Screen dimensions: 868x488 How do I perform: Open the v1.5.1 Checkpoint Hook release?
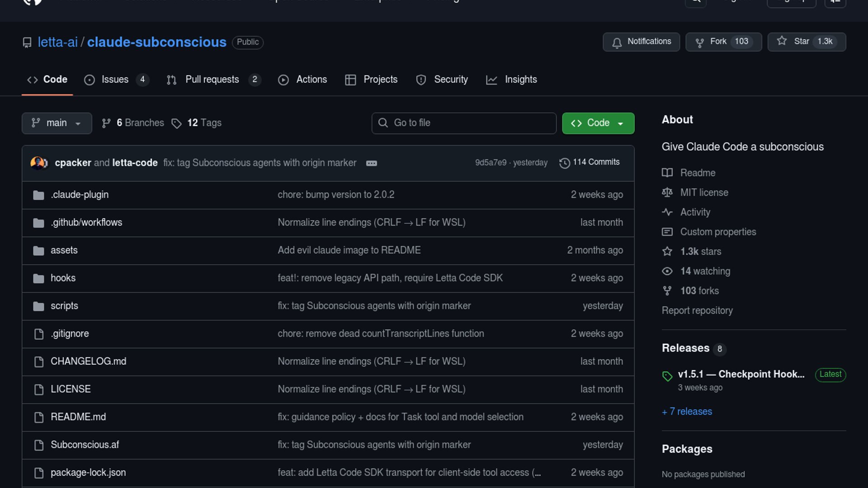point(741,374)
